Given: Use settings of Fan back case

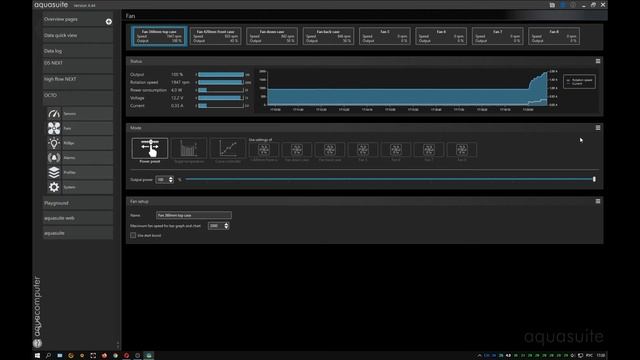Looking at the screenshot, I should click(x=330, y=150).
